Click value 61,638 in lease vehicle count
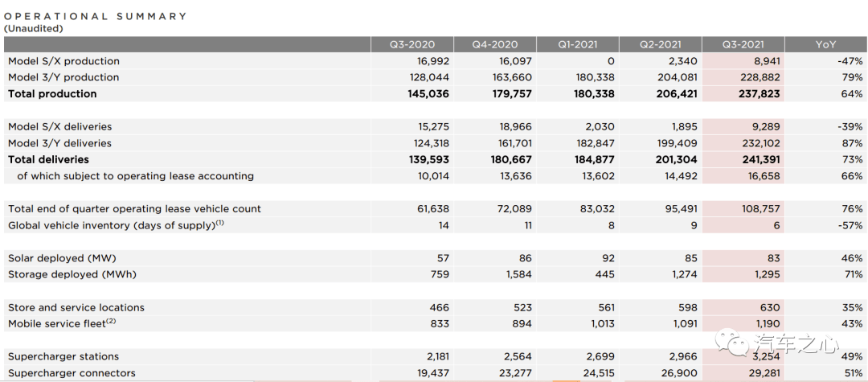This screenshot has width=868, height=382. pyautogui.click(x=433, y=209)
